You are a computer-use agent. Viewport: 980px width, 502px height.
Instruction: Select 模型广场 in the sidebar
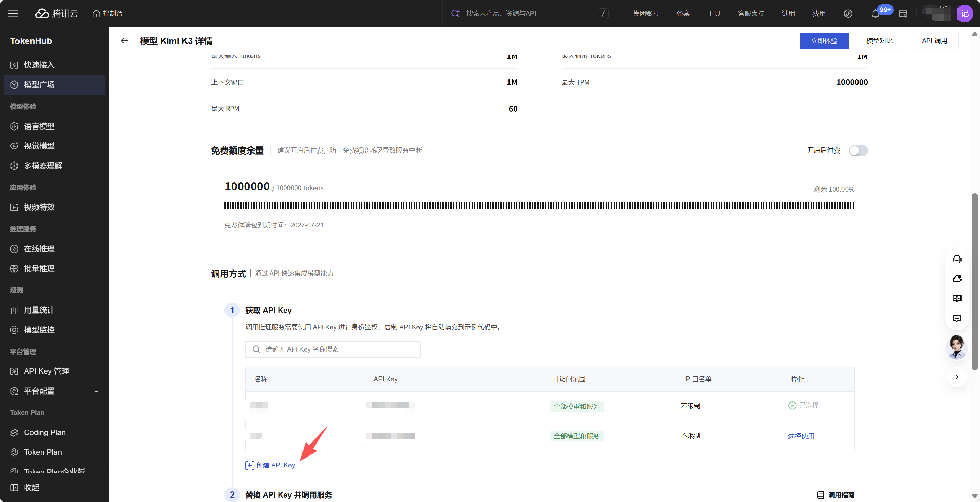(x=54, y=84)
